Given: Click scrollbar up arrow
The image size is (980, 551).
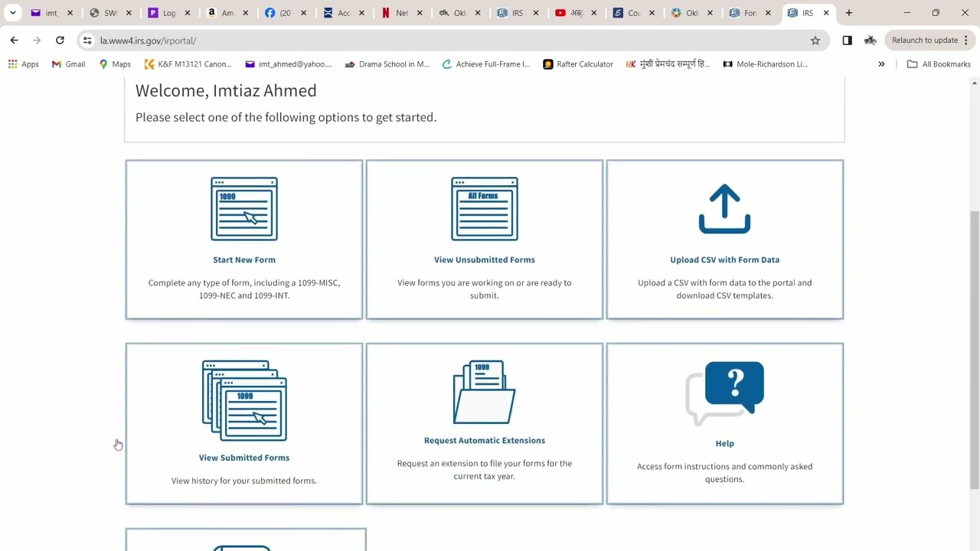Looking at the screenshot, I should coord(974,83).
